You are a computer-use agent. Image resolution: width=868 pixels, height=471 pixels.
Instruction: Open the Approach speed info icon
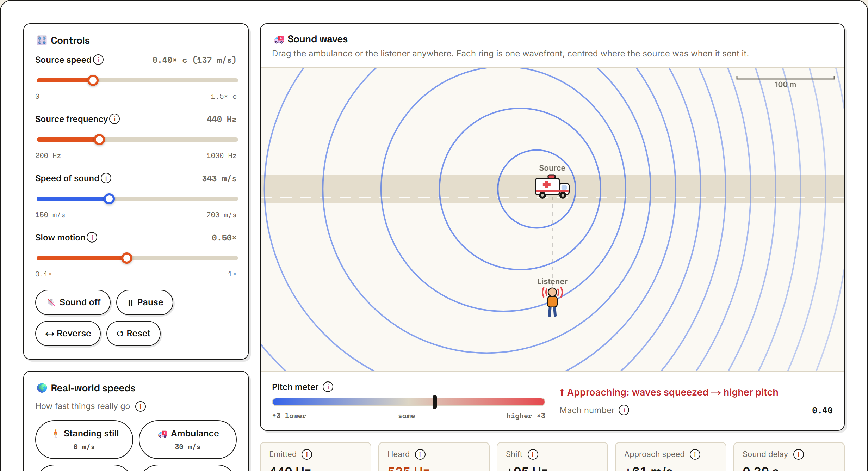click(x=695, y=454)
